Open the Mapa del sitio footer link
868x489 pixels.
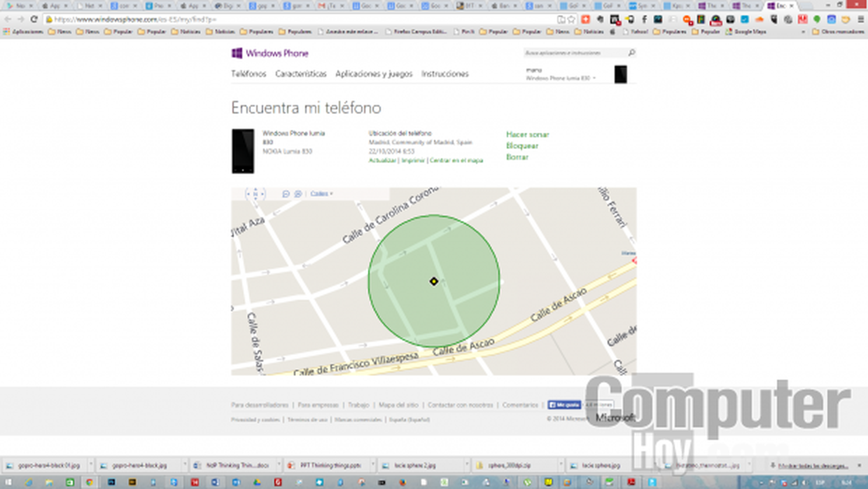coord(399,405)
